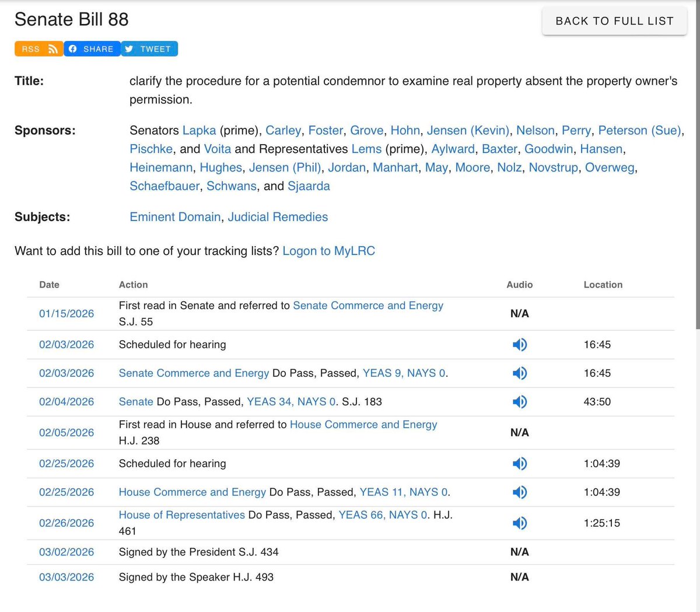Open Representative Jordan's profile
700x612 pixels.
346,168
